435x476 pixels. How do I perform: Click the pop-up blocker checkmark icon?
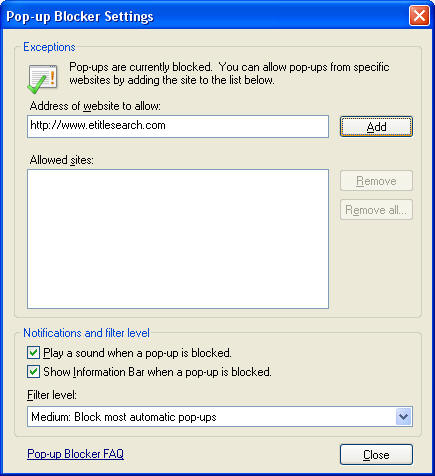(42, 79)
